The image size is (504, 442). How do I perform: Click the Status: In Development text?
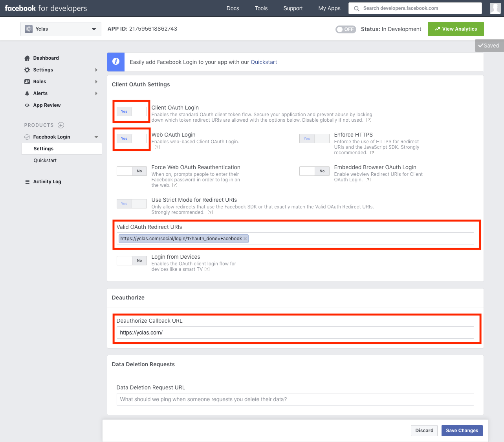[391, 29]
